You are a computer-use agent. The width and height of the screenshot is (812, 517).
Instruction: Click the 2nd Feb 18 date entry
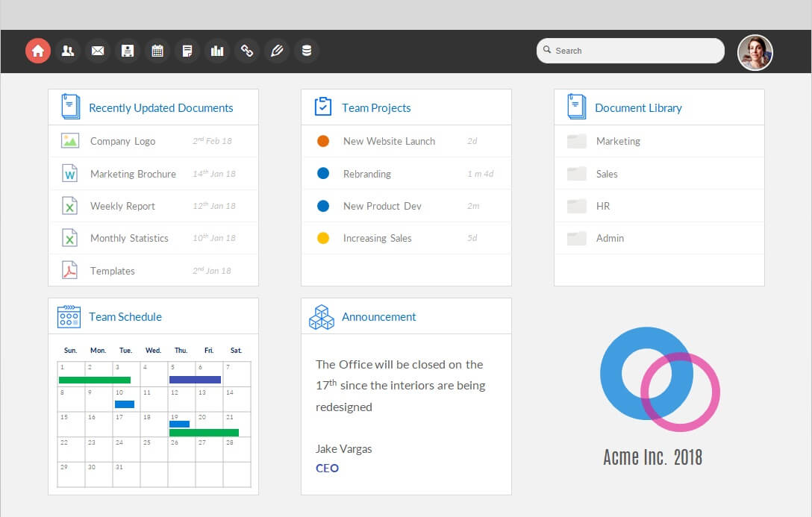pos(212,141)
